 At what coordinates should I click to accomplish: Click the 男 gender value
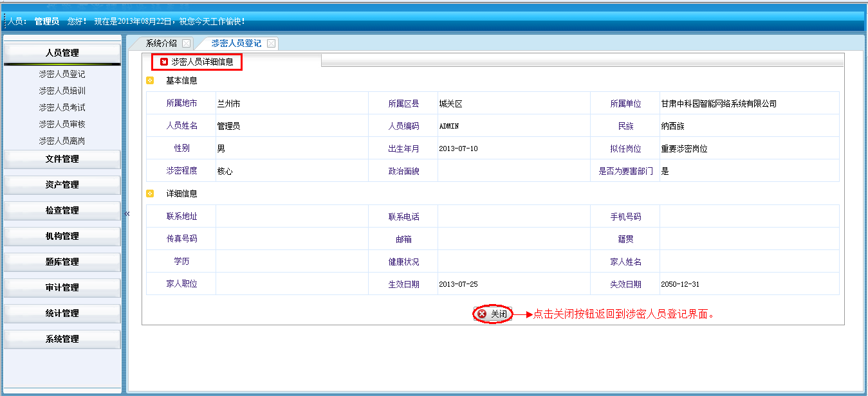click(221, 148)
